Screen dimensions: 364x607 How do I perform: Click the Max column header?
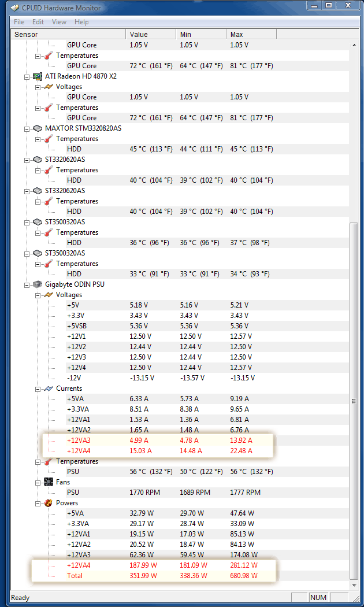tap(251, 35)
